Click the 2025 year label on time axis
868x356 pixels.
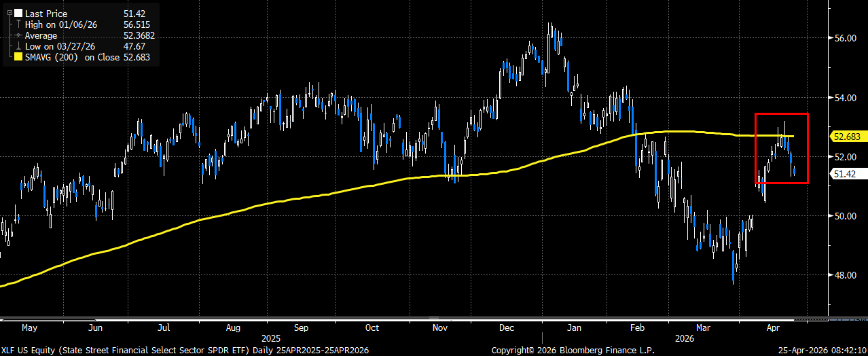[x=266, y=338]
